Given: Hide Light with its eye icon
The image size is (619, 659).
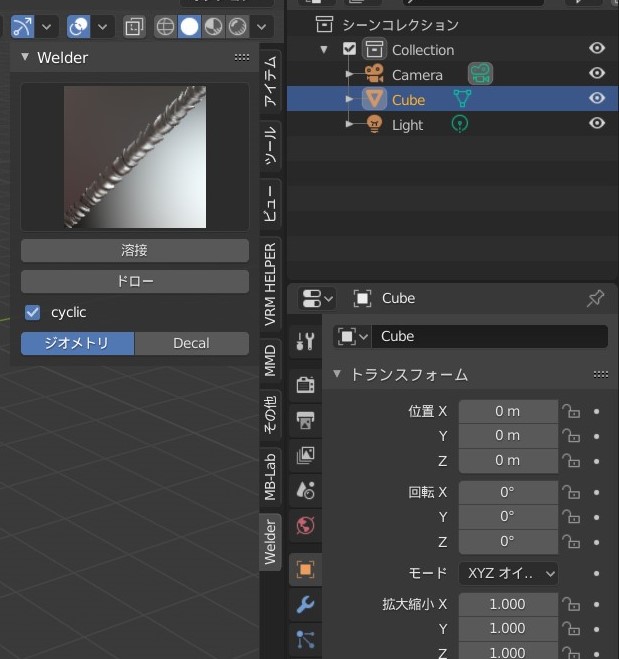Looking at the screenshot, I should [x=597, y=123].
